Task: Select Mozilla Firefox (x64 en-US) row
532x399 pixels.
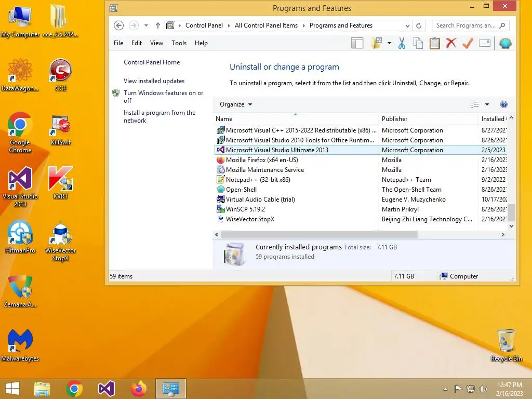Action: [361, 160]
